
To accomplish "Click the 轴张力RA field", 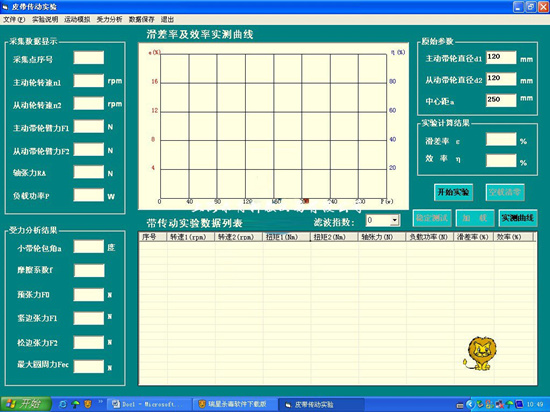I will (89, 172).
